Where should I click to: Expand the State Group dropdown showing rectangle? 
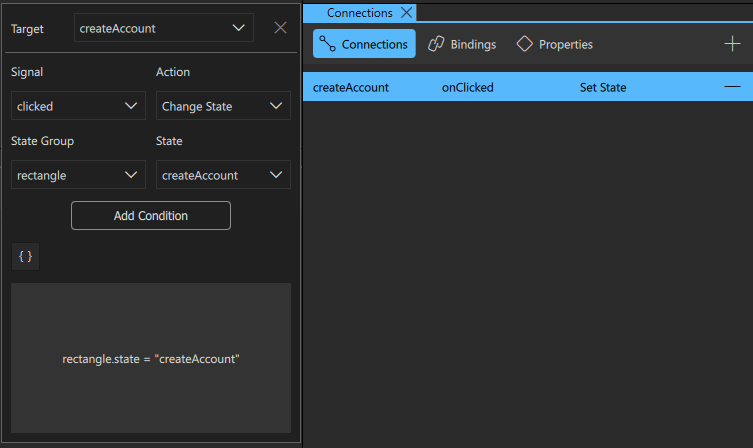(77, 175)
